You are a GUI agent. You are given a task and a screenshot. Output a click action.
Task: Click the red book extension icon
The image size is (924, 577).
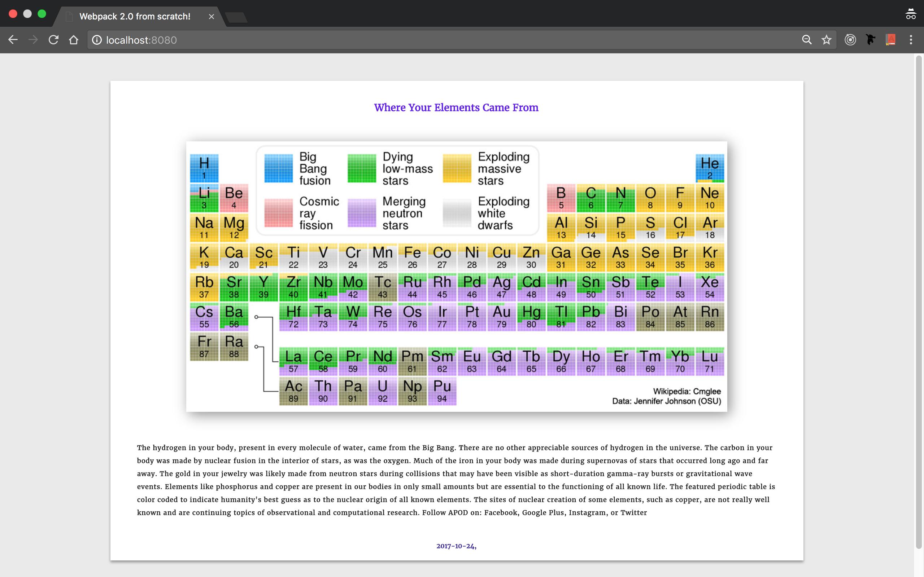[890, 40]
